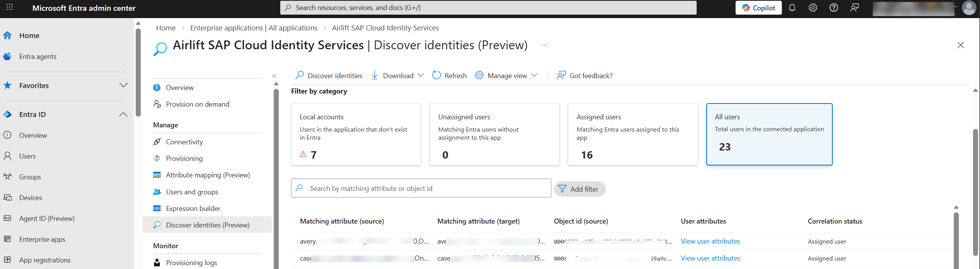Open the Copilot assistant
This screenshot has height=269, width=980.
(x=758, y=8)
